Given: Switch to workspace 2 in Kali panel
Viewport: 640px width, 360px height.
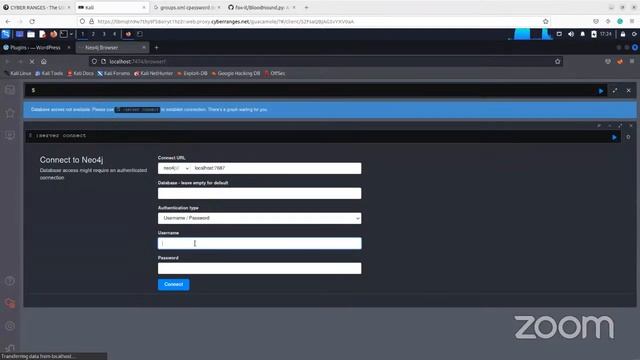Looking at the screenshot, I should pos(93,34).
